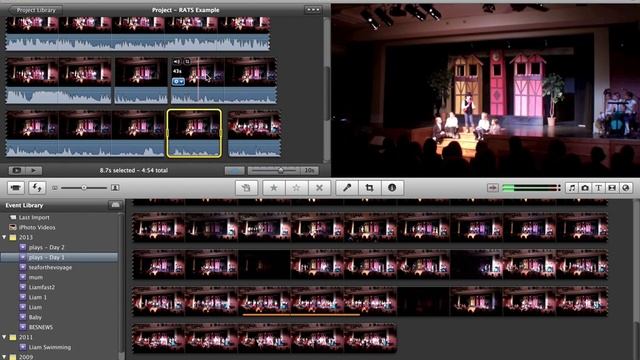
Task: Select the iPhoto Videos library
Action: 37,227
